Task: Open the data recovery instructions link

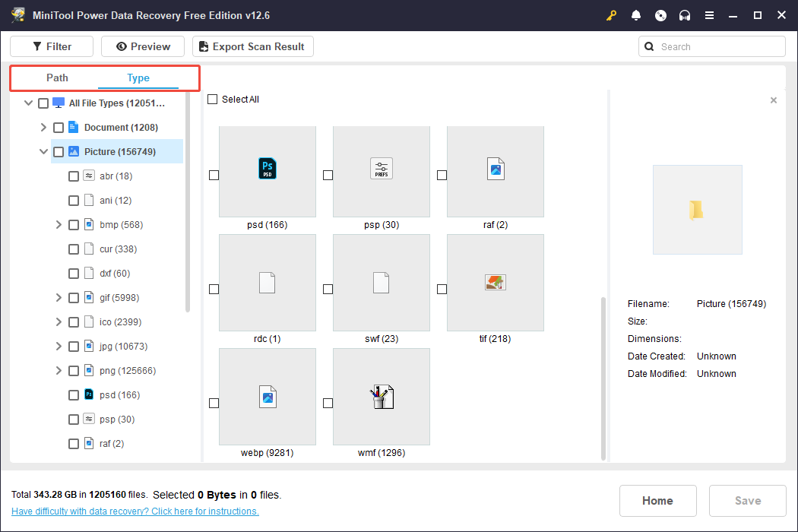Action: [135, 511]
